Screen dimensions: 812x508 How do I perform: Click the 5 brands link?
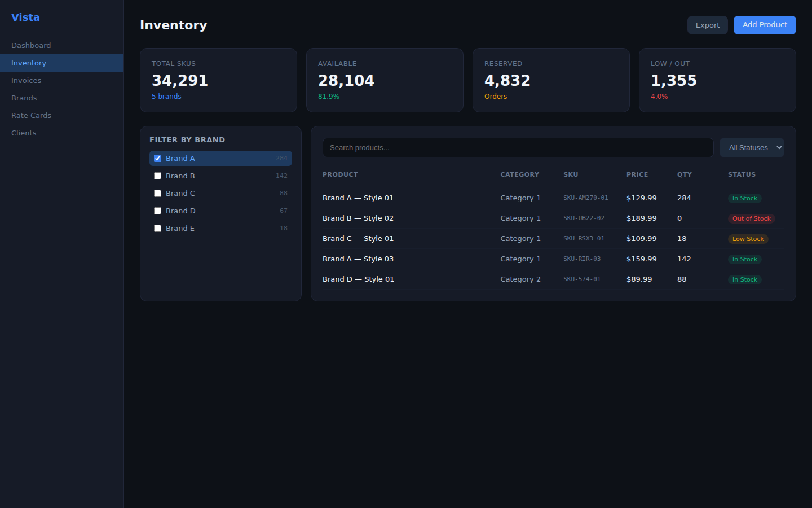(x=166, y=97)
